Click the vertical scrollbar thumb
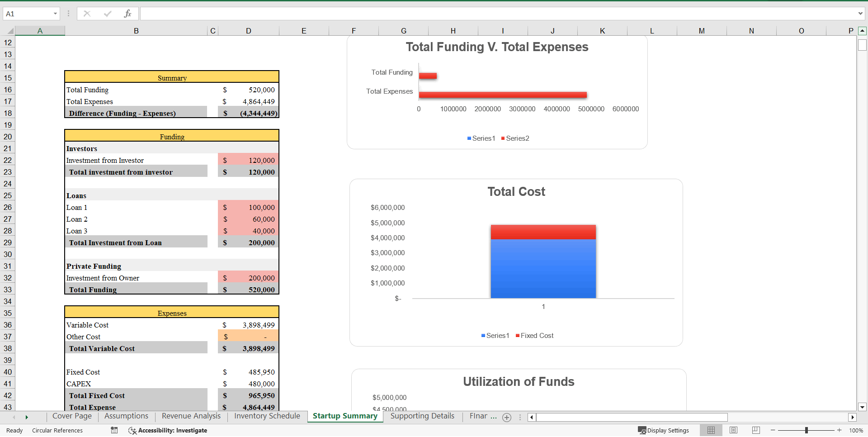The height and width of the screenshot is (437, 868). 862,45
